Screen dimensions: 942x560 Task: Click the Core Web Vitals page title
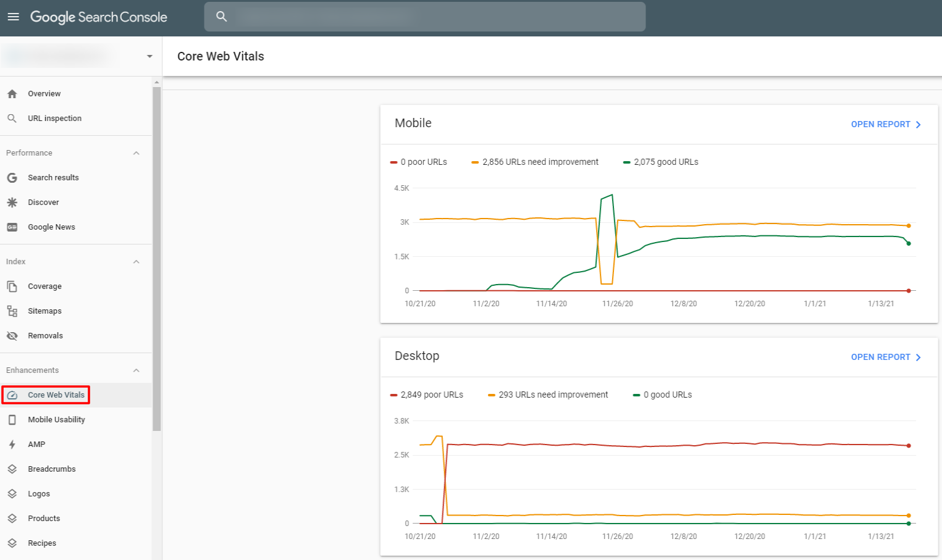[221, 56]
